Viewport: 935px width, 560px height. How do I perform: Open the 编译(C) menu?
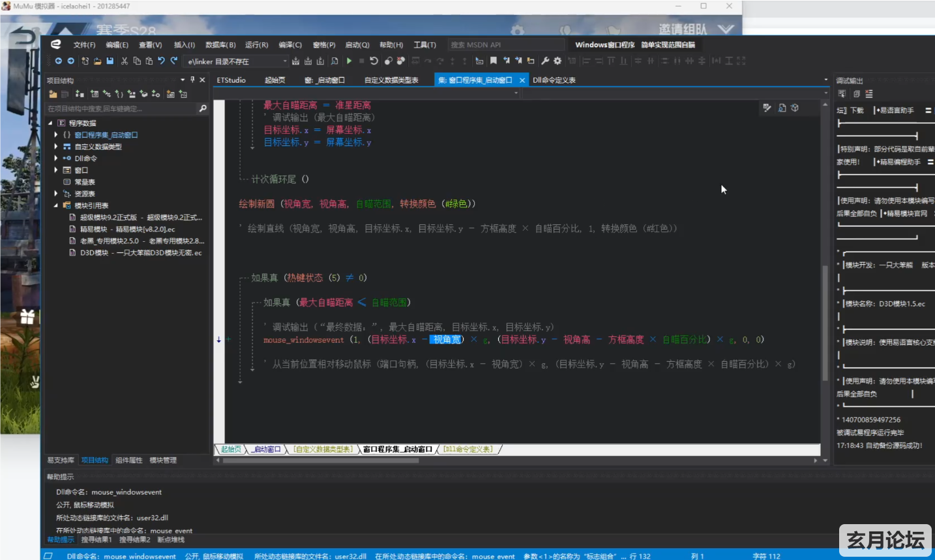tap(290, 45)
